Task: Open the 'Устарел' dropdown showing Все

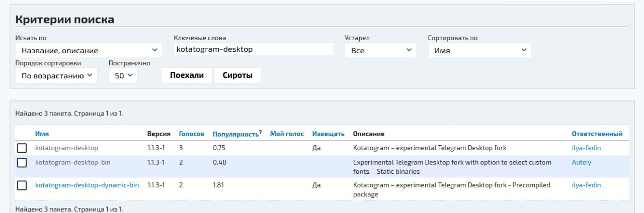Action: pyautogui.click(x=380, y=50)
